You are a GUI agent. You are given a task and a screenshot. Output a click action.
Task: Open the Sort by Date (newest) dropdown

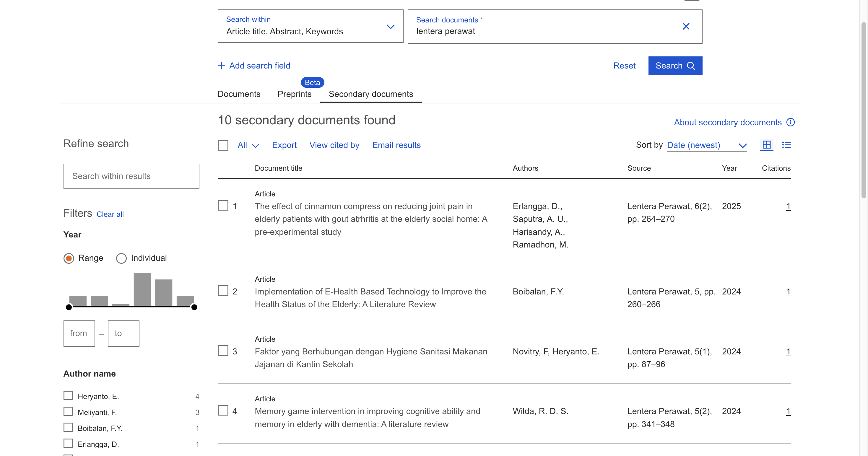click(x=707, y=145)
